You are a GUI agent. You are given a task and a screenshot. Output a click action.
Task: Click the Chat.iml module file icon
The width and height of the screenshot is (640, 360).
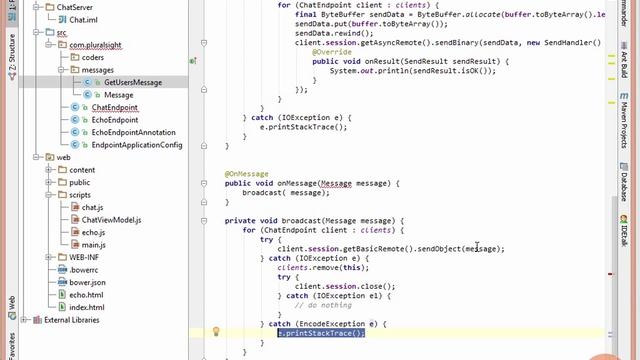[x=62, y=20]
